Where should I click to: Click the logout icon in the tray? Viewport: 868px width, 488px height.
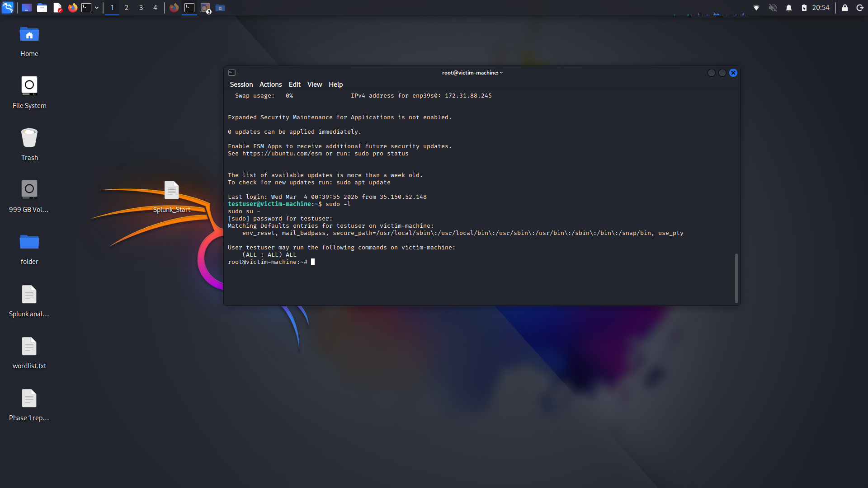tap(860, 8)
